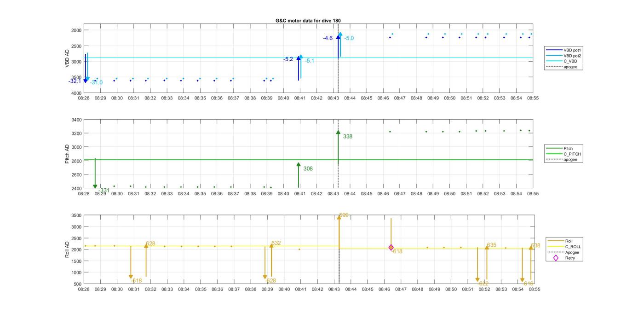This screenshot has height=319, width=644.
Task: Click the "-628" roll data label
Action: [x=270, y=280]
